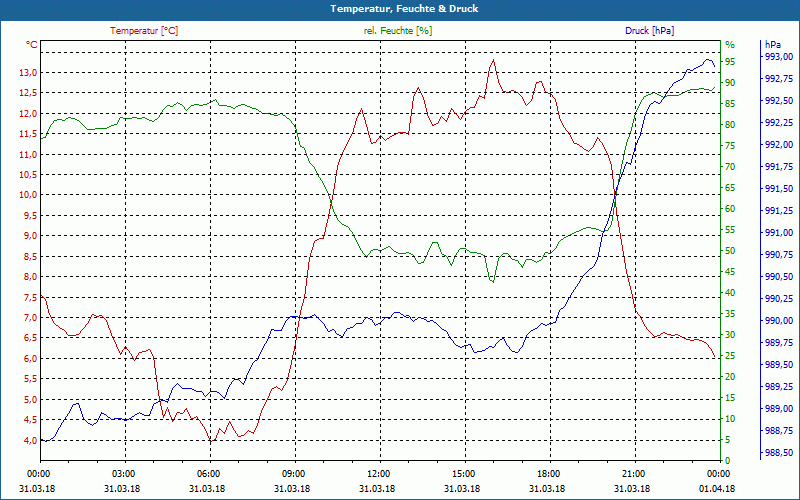
Task: Select the red 'Temperatur [°C]' legend label
Action: pos(144,31)
